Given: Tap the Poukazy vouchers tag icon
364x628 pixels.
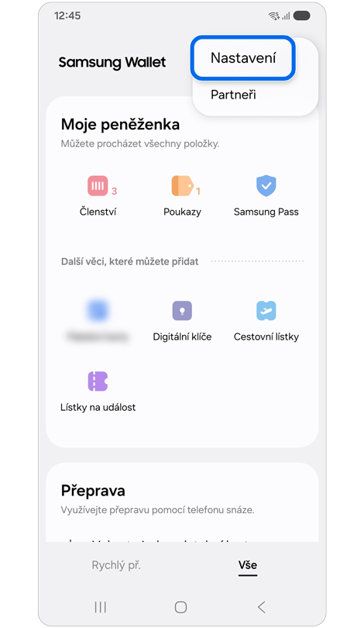Looking at the screenshot, I should (183, 186).
